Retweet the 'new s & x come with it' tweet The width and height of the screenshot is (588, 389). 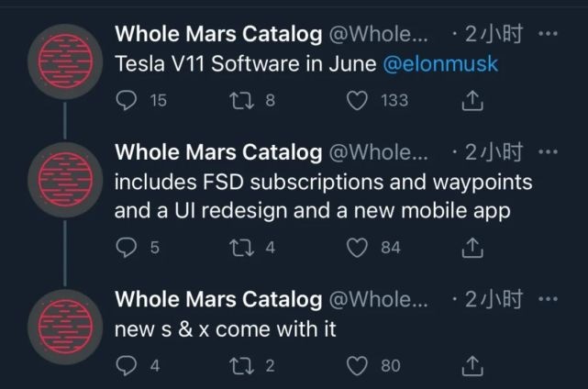241,366
